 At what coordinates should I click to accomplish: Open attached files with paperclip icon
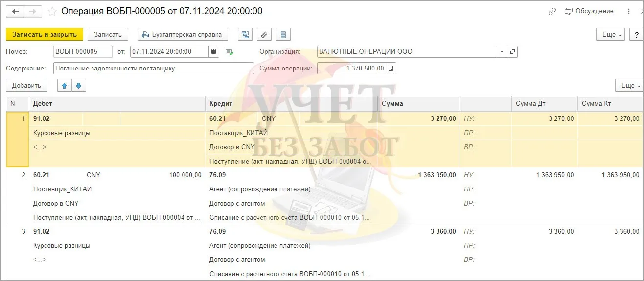click(x=264, y=34)
